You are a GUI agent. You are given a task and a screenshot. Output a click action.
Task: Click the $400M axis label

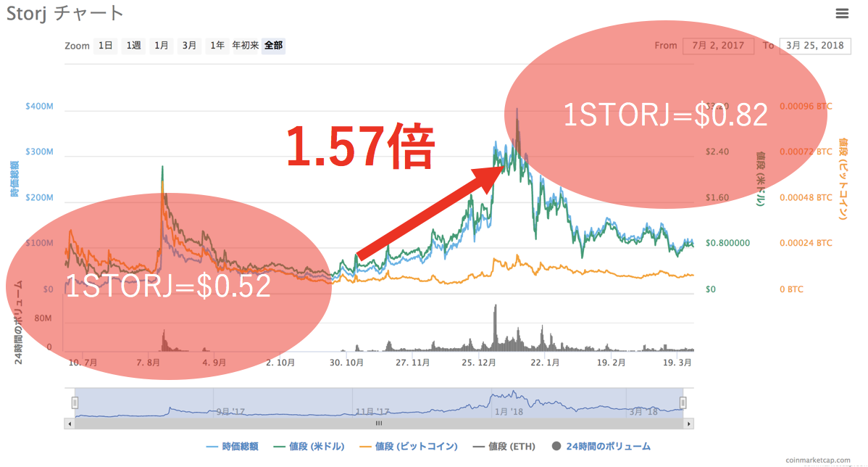[39, 107]
